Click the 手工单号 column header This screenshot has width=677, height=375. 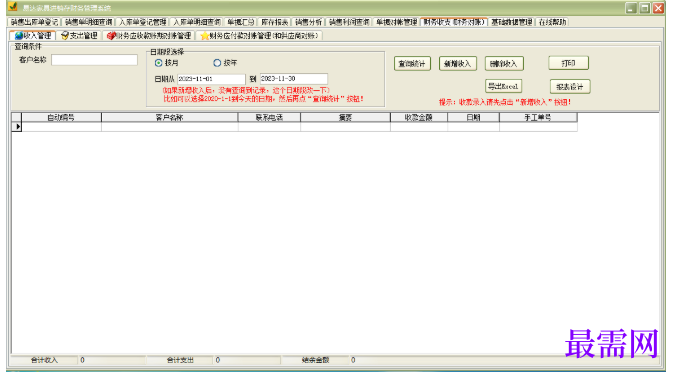click(x=538, y=117)
